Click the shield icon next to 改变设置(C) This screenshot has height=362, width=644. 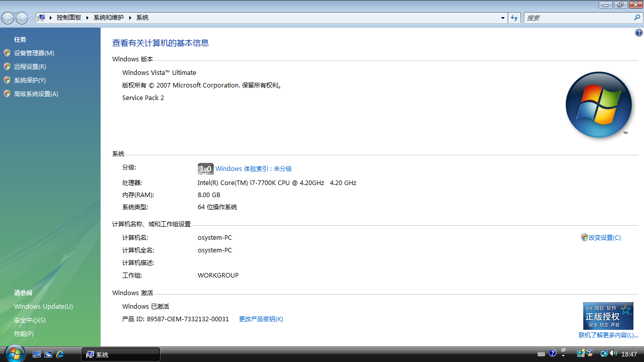tap(584, 237)
